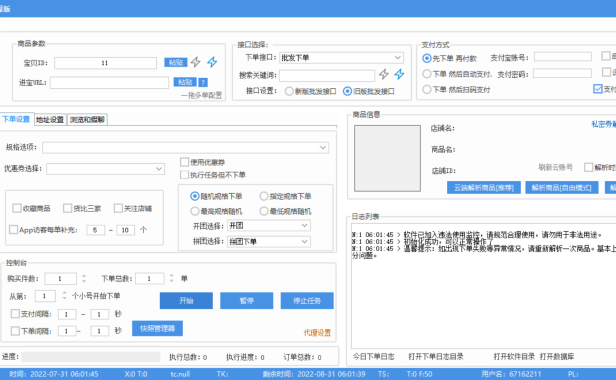Click 刷新云账号 link
This screenshot has width=616, height=380.
pos(555,167)
